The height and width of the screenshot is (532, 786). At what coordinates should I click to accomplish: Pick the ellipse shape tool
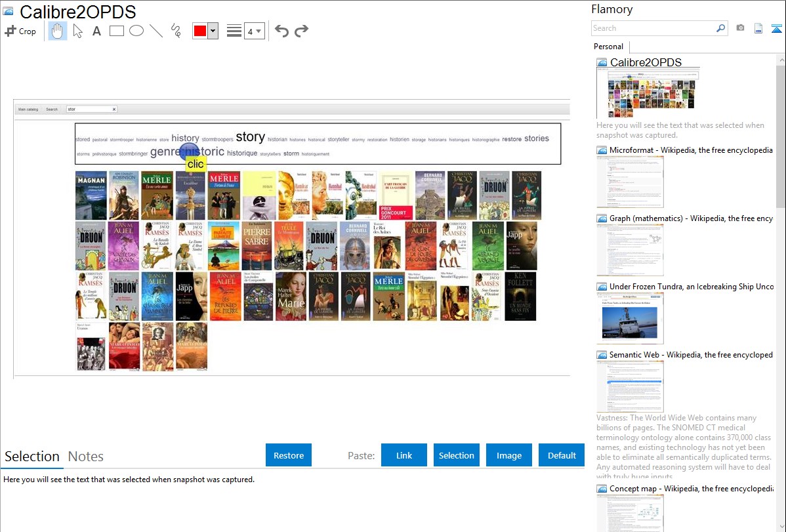(x=136, y=31)
